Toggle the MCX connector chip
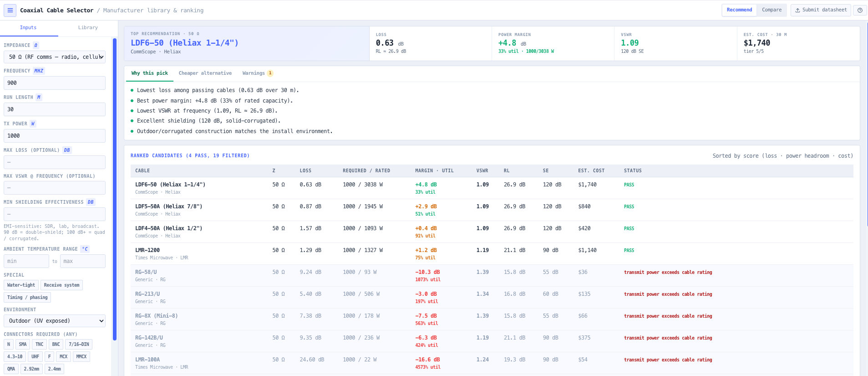This screenshot has width=868, height=376. click(63, 357)
